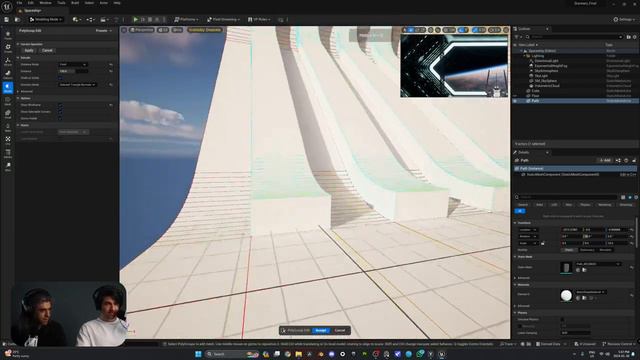Viewport: 640px width, 360px height.
Task: Set Mobility to Static
Action: 569,250
